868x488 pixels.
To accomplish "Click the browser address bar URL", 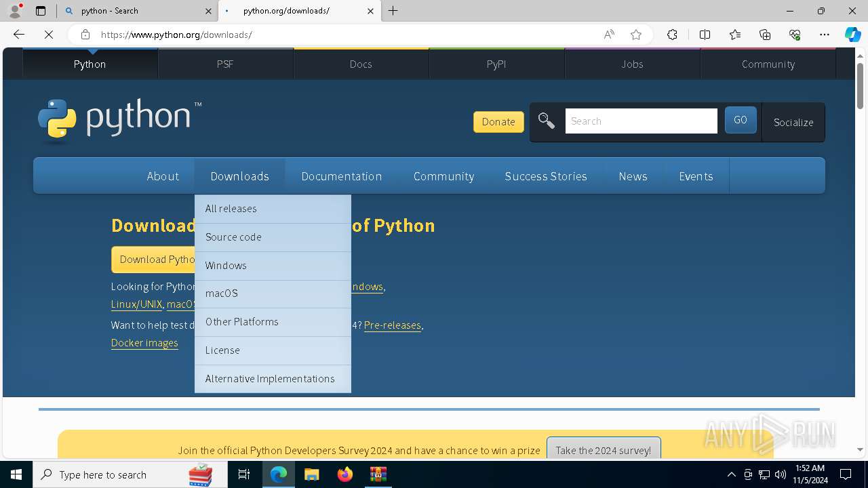I will coord(176,35).
